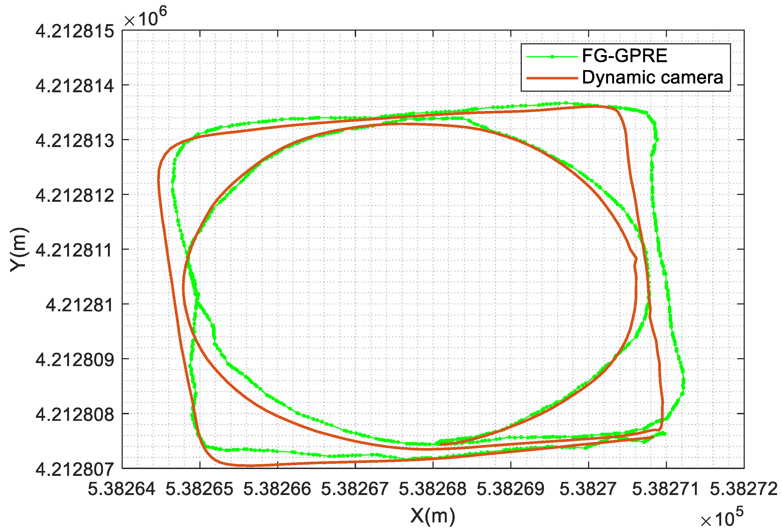Click the y-axis tick label 4.212811

tap(75, 251)
